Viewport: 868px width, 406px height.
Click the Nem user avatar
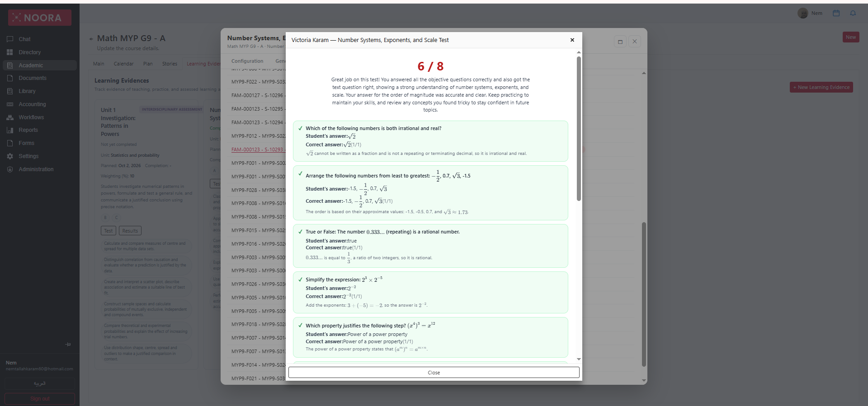coord(803,14)
